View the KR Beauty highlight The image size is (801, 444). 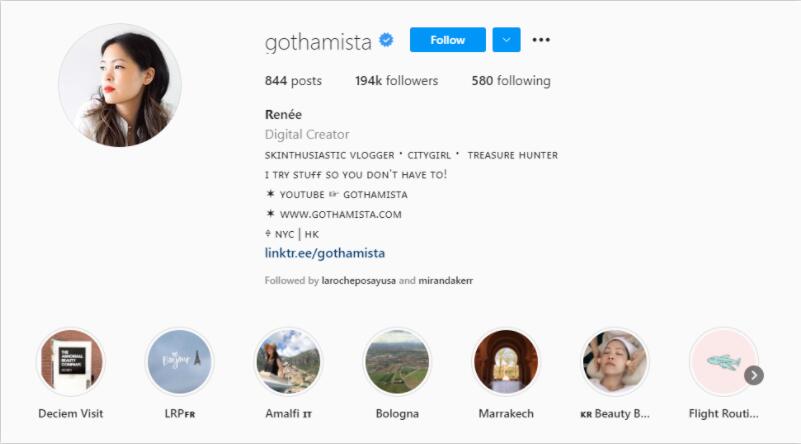click(615, 362)
